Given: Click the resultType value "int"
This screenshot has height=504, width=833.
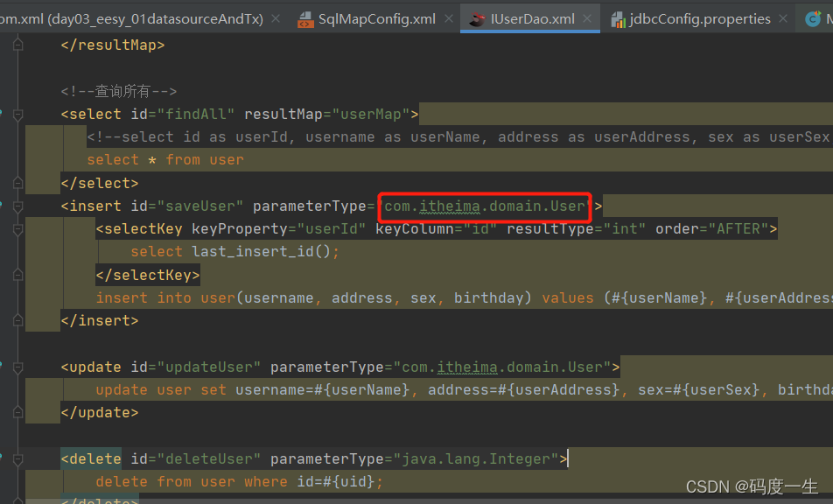Looking at the screenshot, I should pyautogui.click(x=624, y=229).
